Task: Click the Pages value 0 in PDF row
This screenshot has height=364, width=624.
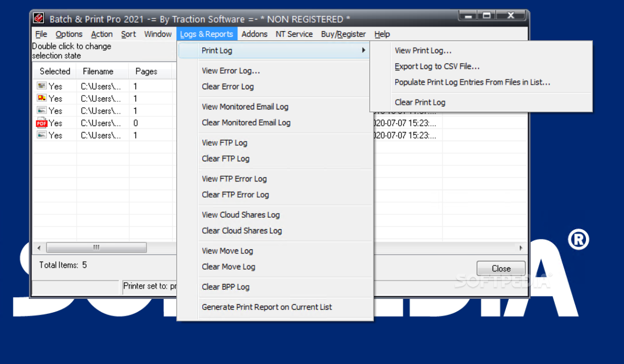Action: pos(136,123)
